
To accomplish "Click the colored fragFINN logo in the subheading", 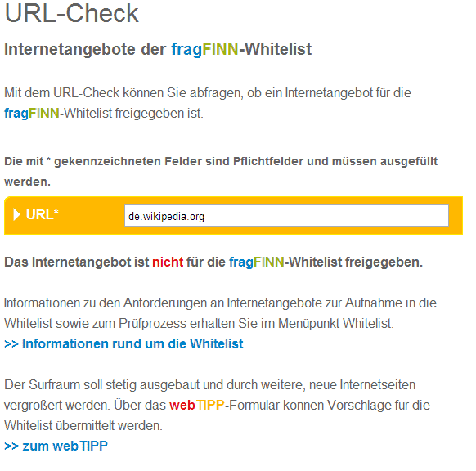I will point(204,49).
